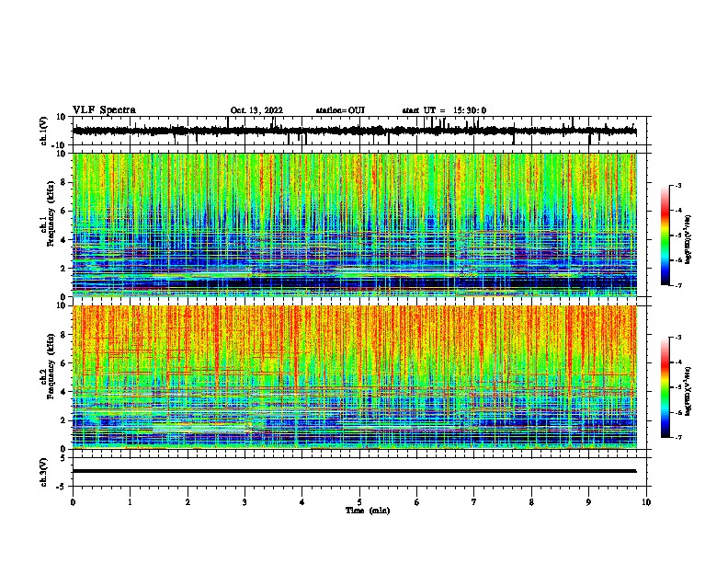This screenshot has width=728, height=563.
Task: Click the "5" tick on the time axis
Action: (x=359, y=502)
